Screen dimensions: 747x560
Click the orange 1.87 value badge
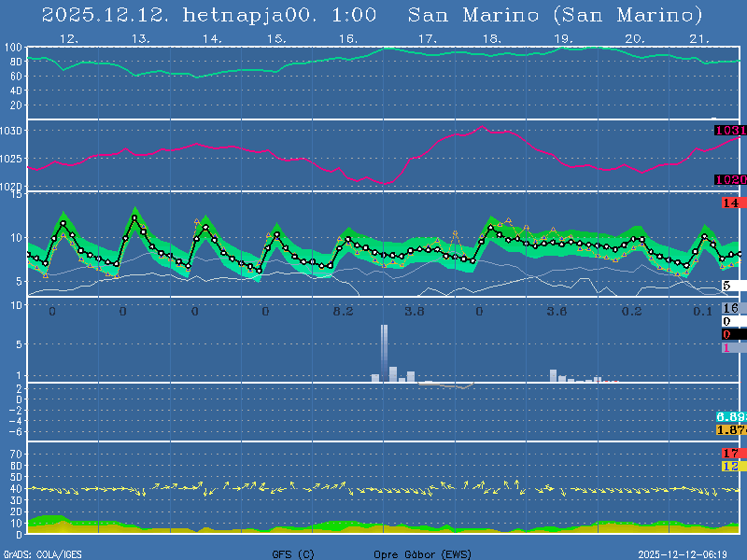(x=729, y=429)
